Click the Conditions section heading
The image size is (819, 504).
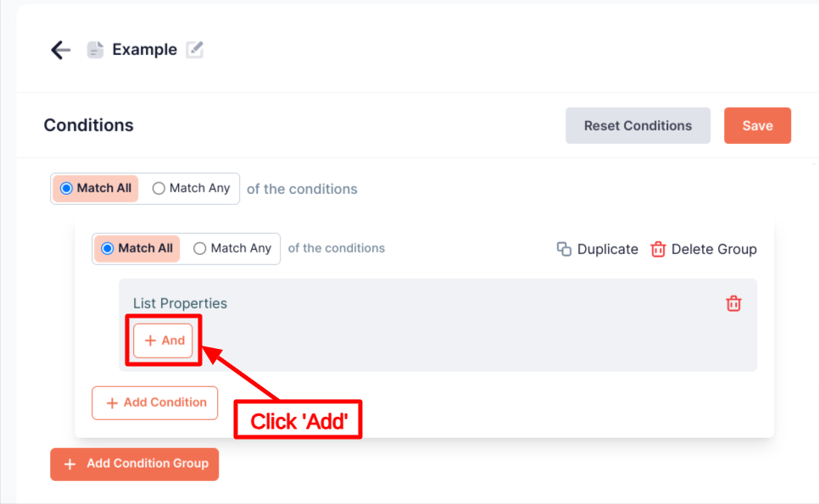[x=89, y=125]
